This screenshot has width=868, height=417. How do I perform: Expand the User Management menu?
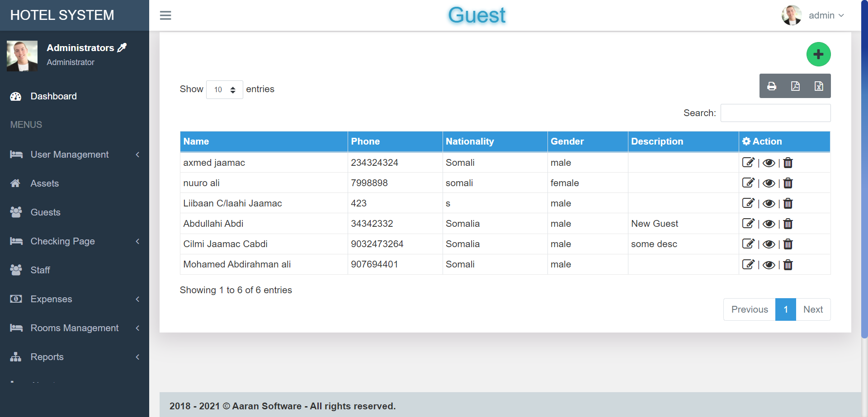[69, 155]
